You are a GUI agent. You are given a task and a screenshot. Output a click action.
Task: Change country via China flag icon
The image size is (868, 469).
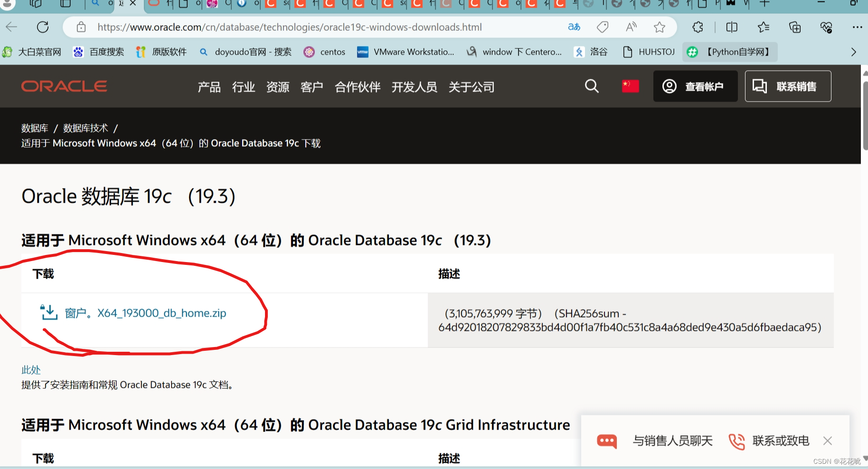630,86
